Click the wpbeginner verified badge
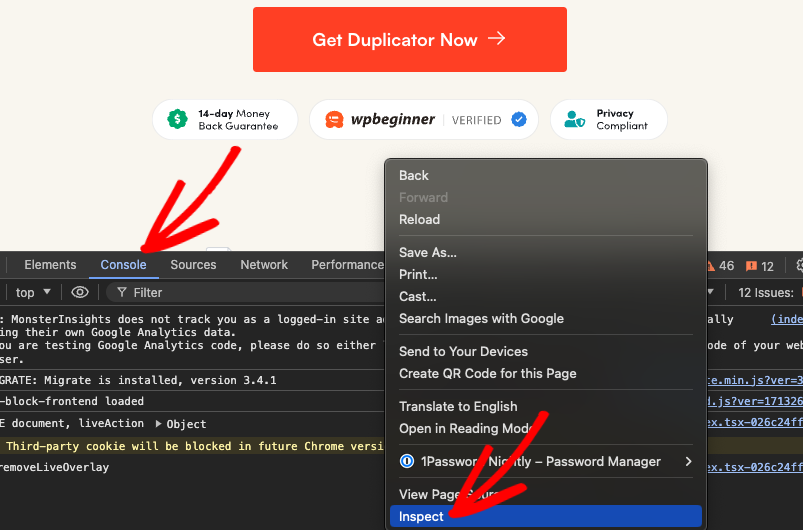 tap(424, 120)
